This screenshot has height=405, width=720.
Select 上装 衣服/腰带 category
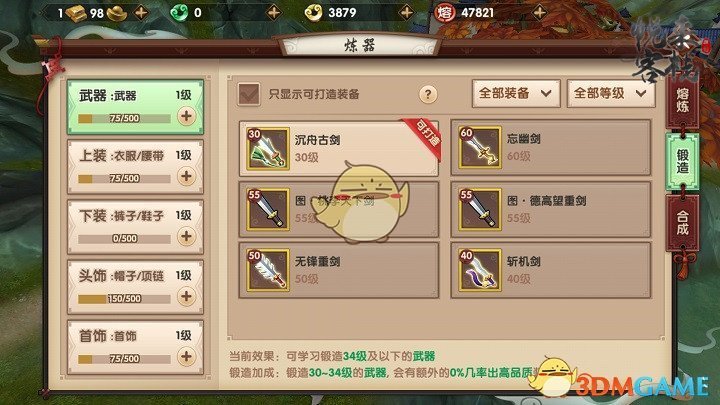tap(135, 167)
